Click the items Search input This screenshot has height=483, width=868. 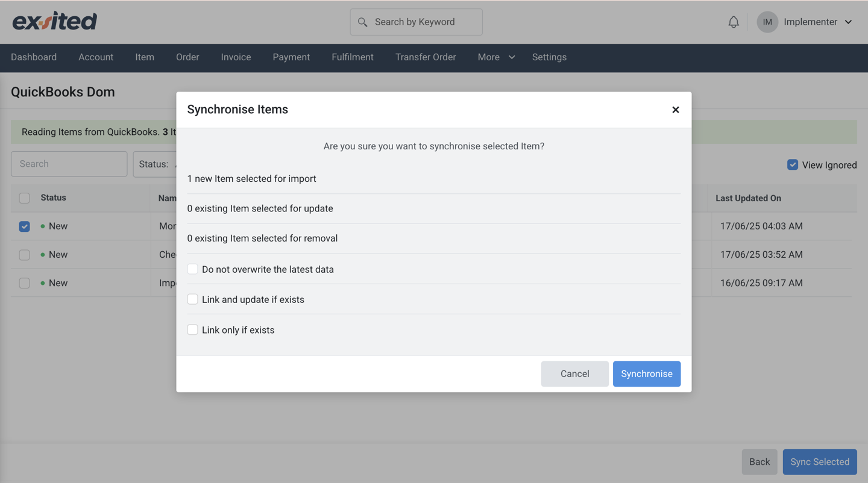(x=69, y=164)
